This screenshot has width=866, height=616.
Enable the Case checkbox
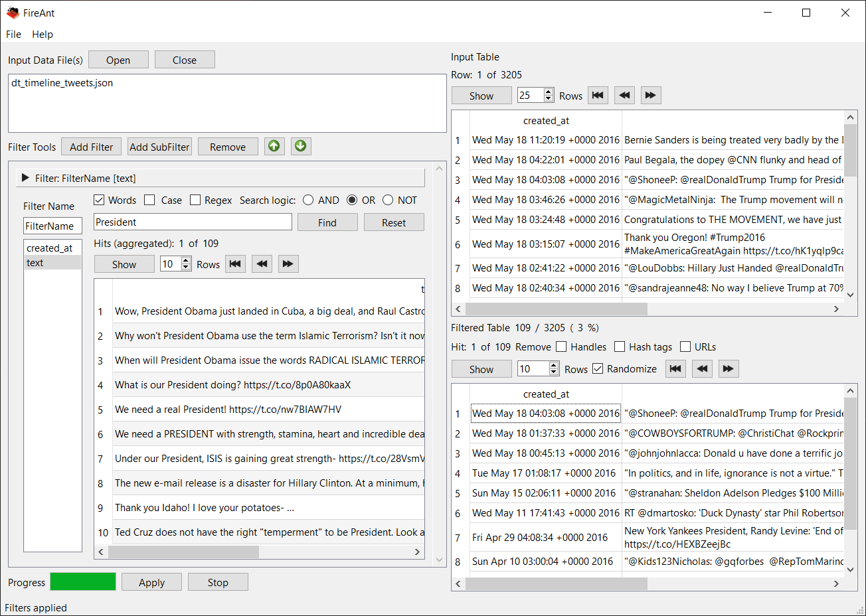pos(150,200)
